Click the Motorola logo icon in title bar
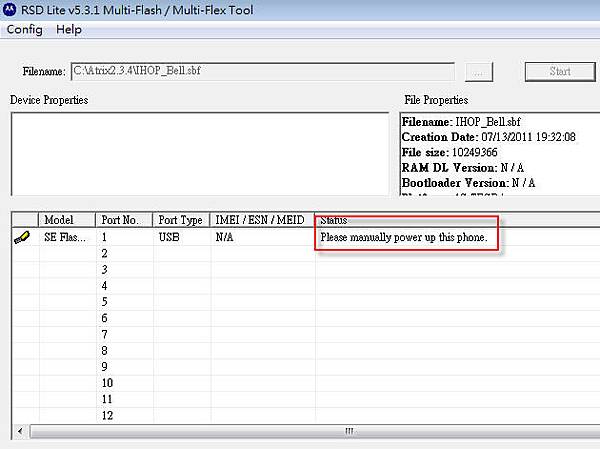Screen dimensions: 600x449 (10, 9)
